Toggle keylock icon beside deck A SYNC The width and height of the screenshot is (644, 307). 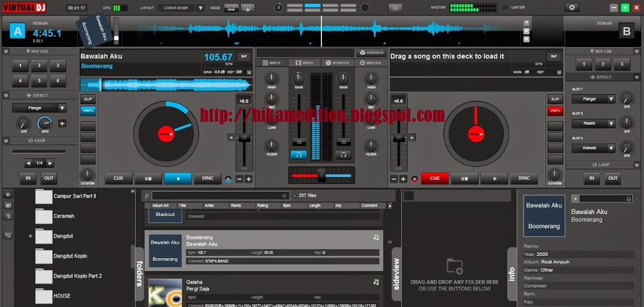point(229,179)
